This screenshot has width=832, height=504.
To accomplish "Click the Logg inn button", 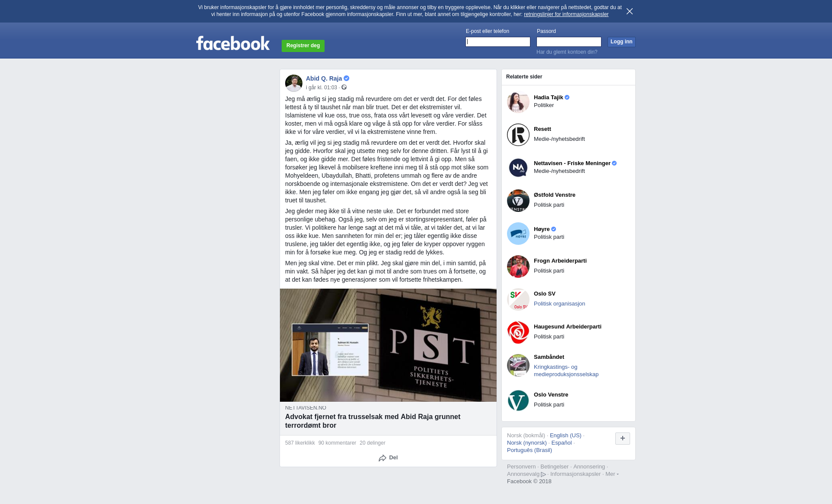I will 621,42.
